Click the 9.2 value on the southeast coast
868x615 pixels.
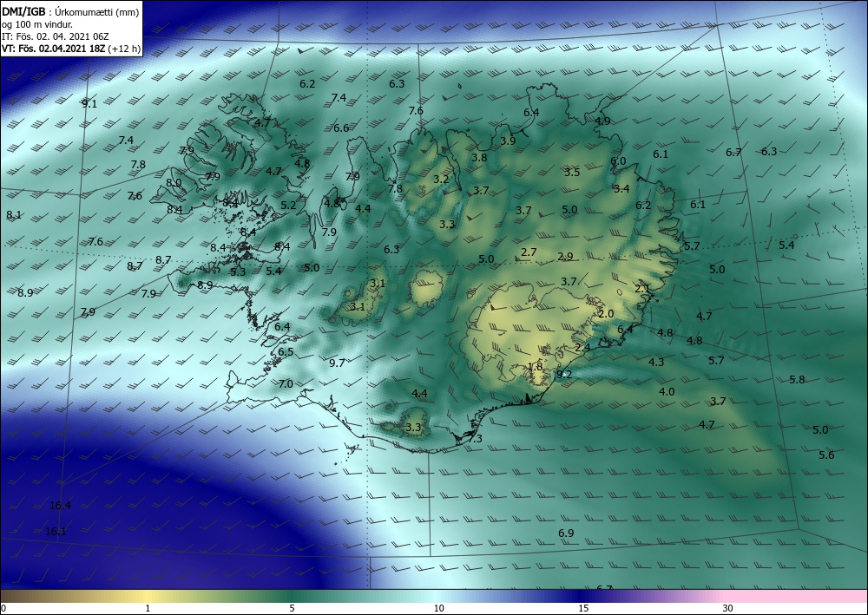coord(563,375)
